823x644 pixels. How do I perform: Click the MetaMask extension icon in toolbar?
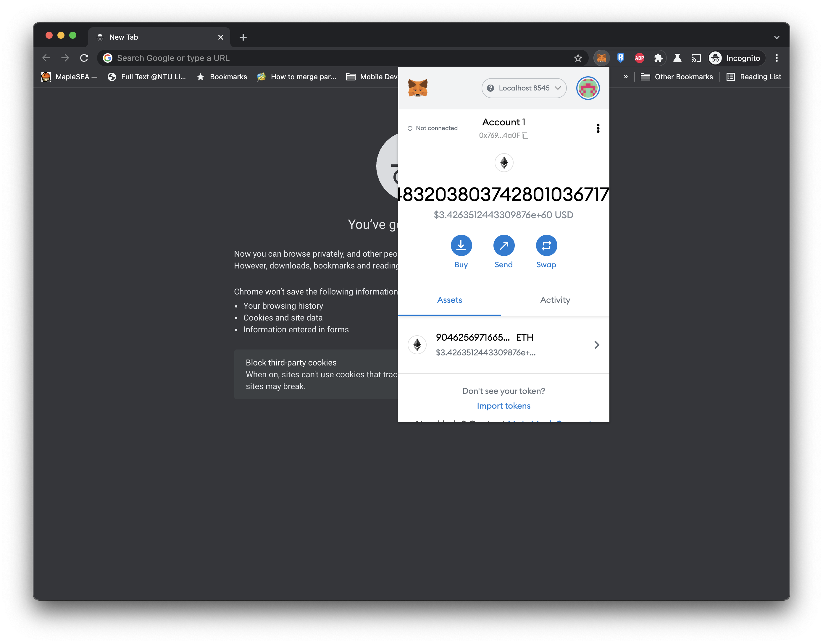(602, 58)
